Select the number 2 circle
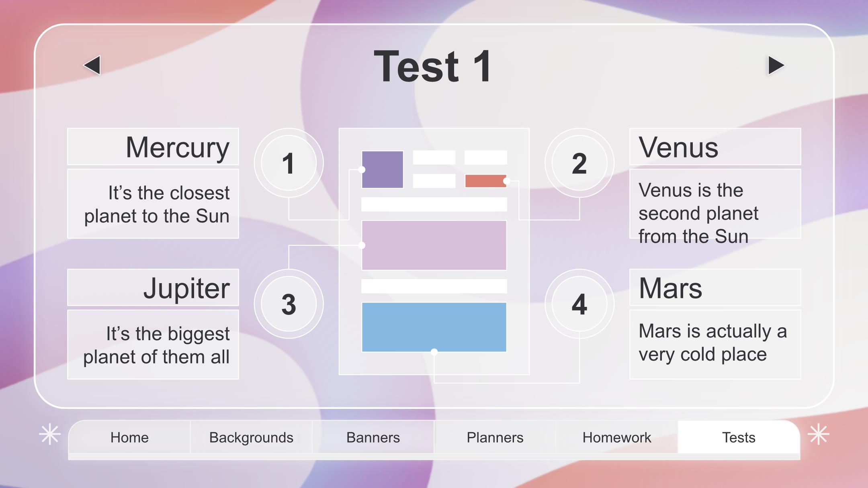The image size is (868, 488). click(x=579, y=163)
